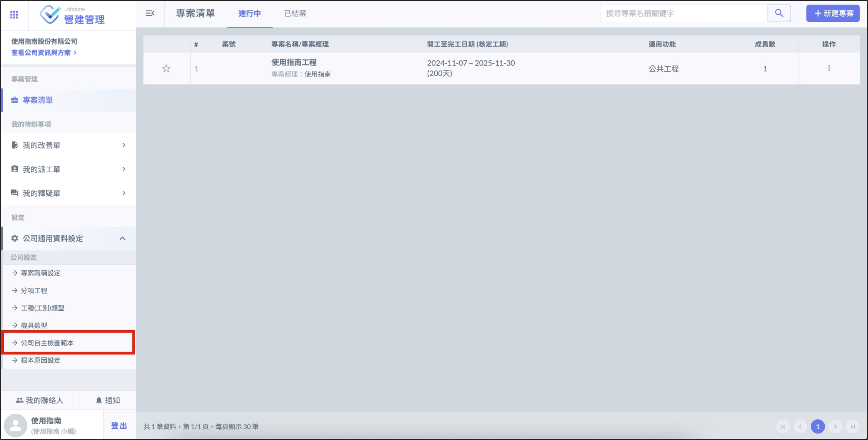Select the 進行中 tab
The image size is (868, 440).
249,14
